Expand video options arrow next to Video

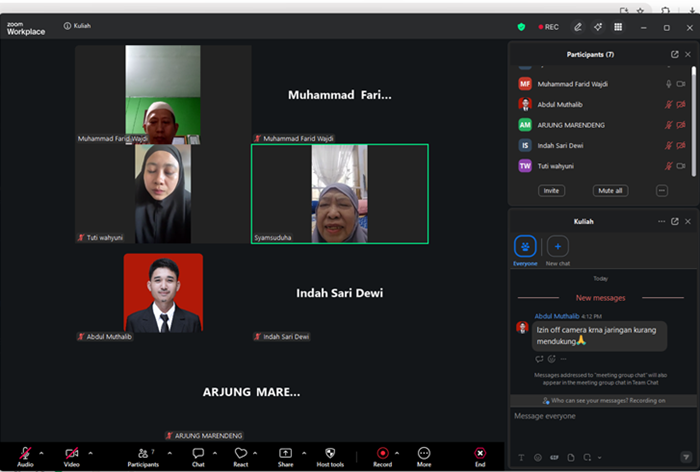pos(90,453)
